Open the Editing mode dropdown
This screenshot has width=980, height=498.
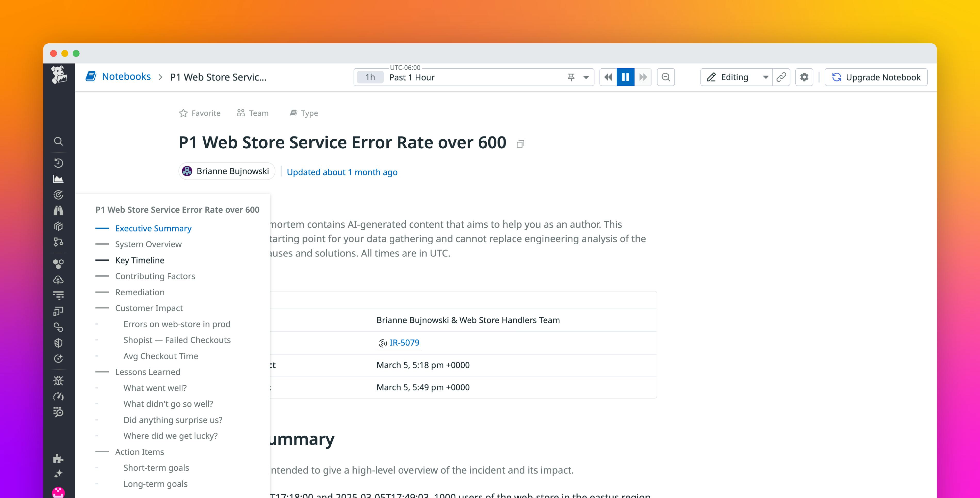(x=766, y=77)
